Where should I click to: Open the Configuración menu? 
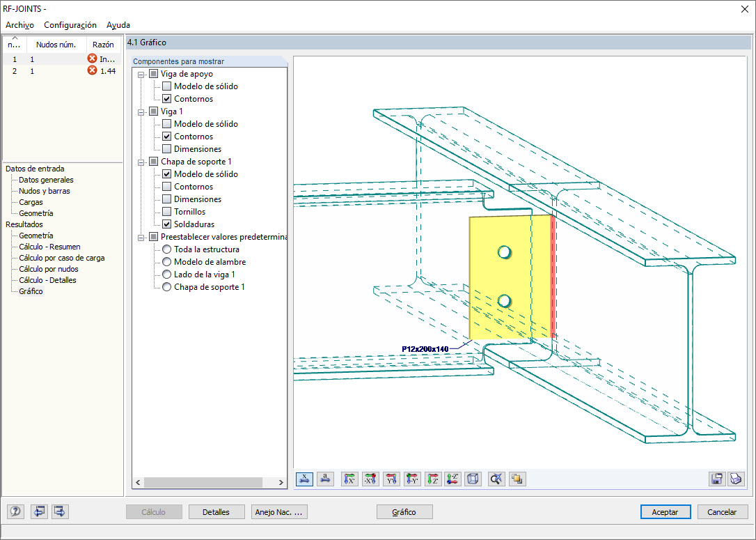coord(70,25)
